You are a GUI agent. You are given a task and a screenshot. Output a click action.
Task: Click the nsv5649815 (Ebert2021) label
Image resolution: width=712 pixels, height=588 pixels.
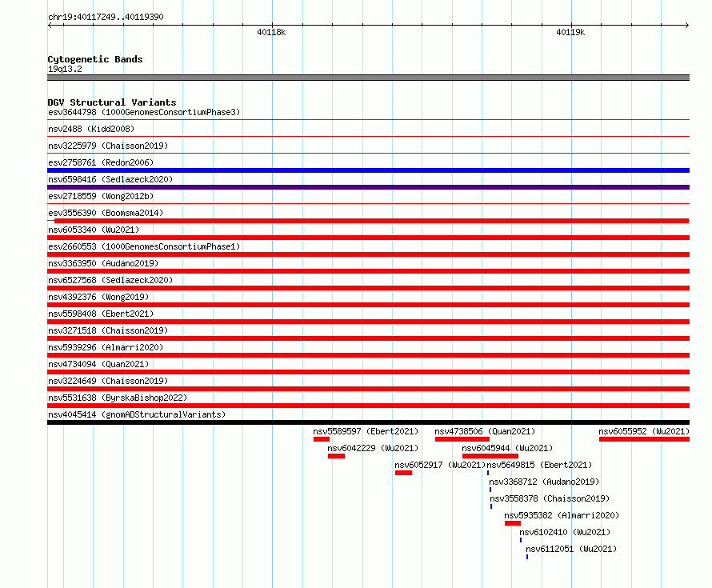pos(539,465)
